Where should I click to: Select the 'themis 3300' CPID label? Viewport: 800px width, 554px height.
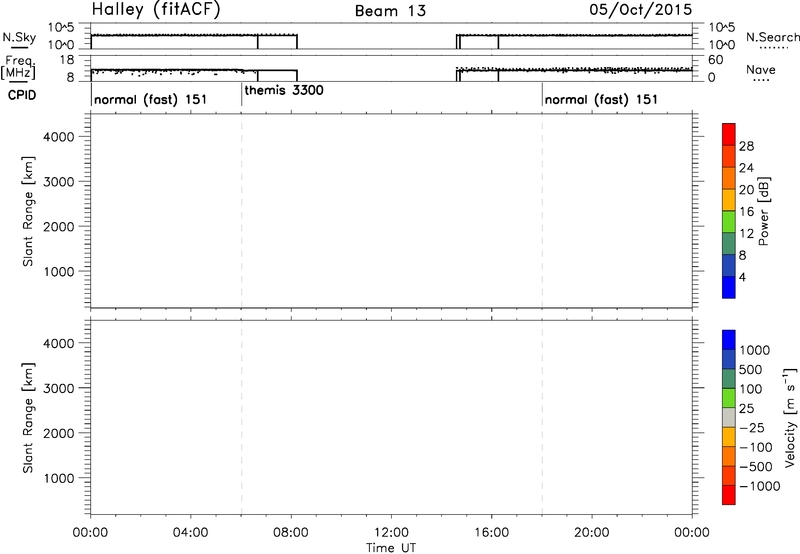coord(284,90)
